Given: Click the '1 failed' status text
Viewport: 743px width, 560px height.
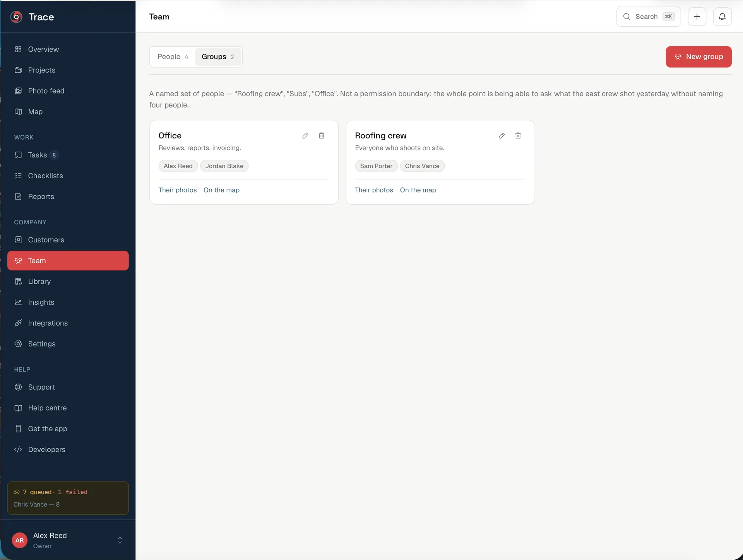Looking at the screenshot, I should (73, 492).
